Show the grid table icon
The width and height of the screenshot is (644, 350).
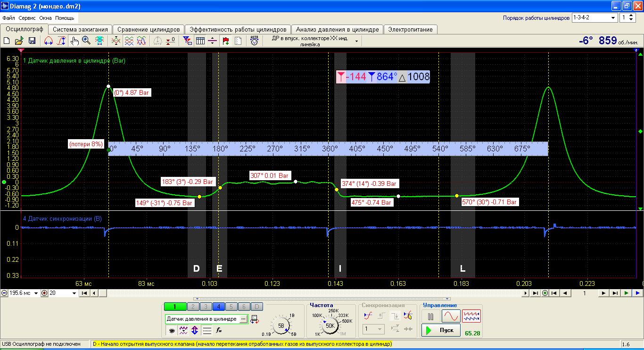point(200,41)
